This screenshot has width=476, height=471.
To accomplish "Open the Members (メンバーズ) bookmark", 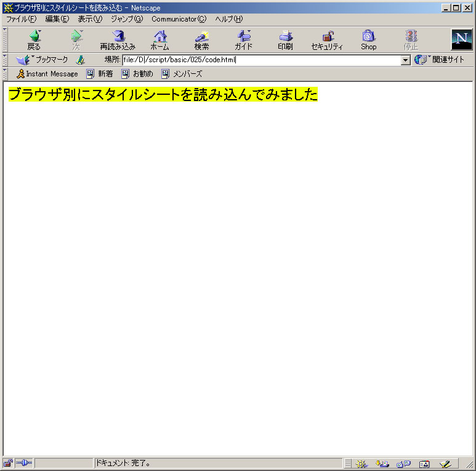I will (x=182, y=74).
